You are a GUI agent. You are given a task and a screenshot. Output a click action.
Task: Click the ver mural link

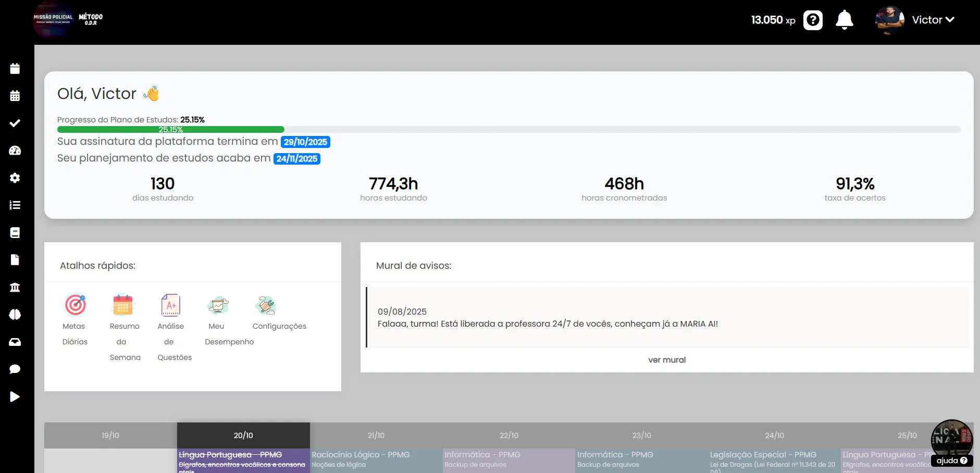[x=666, y=359]
